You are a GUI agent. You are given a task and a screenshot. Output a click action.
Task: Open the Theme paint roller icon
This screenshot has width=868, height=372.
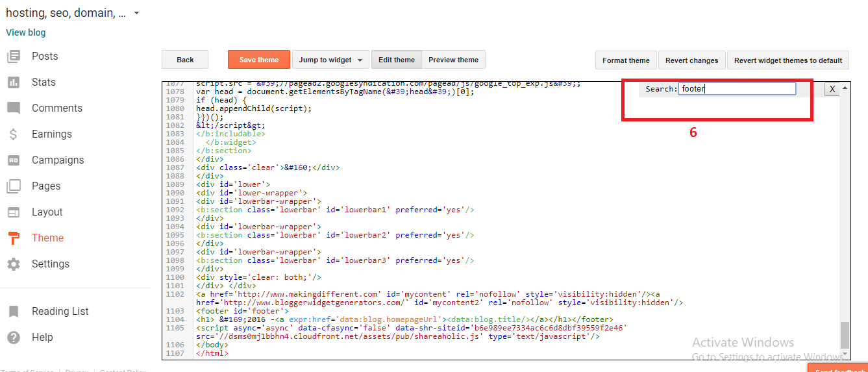pos(14,238)
